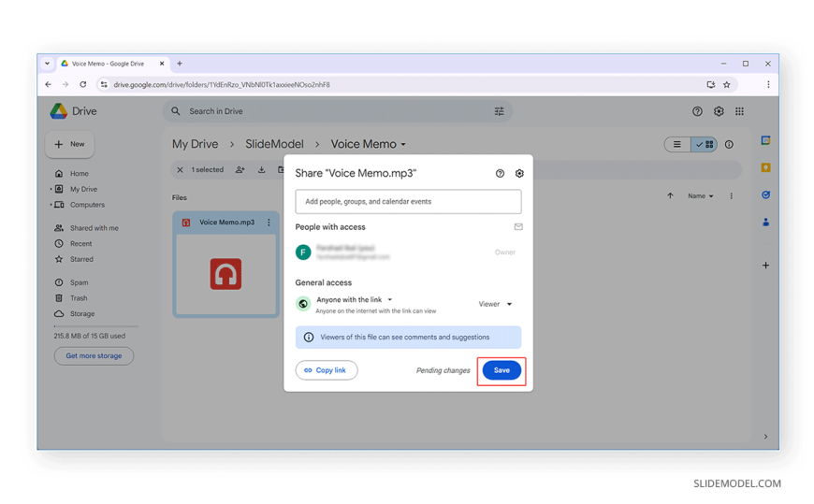Bookmark this page star icon
The width and height of the screenshot is (814, 504).
click(x=727, y=84)
